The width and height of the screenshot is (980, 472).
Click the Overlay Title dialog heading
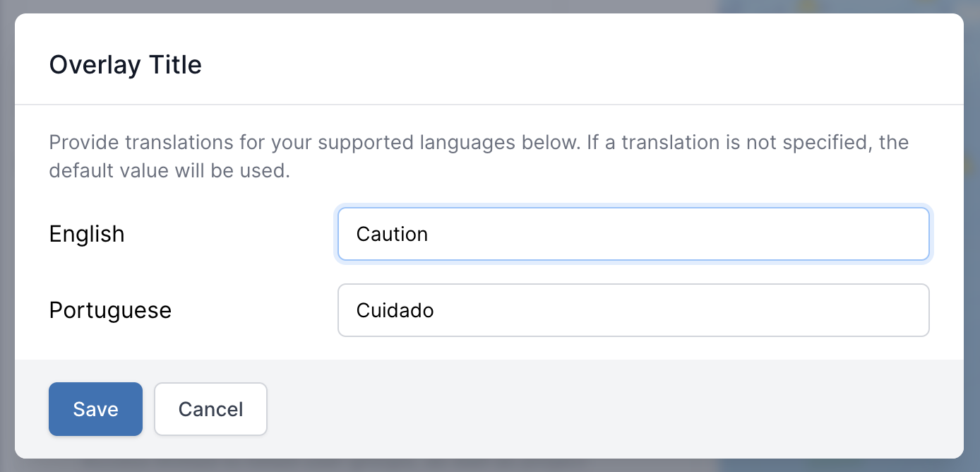[126, 65]
